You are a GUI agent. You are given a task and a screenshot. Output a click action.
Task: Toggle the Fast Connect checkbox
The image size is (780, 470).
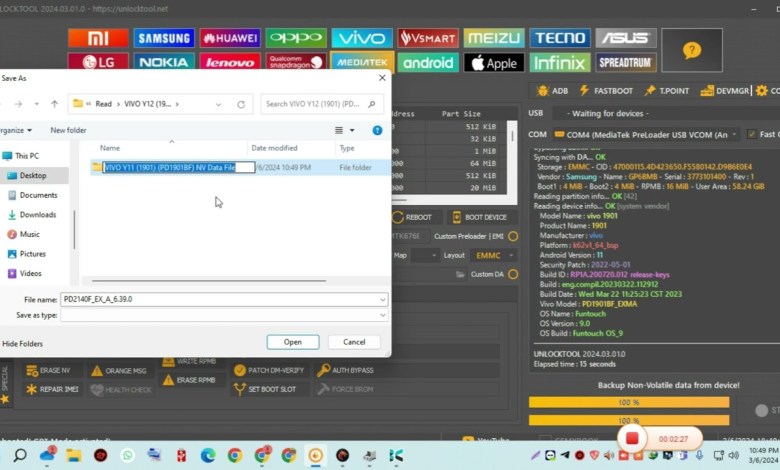click(750, 134)
